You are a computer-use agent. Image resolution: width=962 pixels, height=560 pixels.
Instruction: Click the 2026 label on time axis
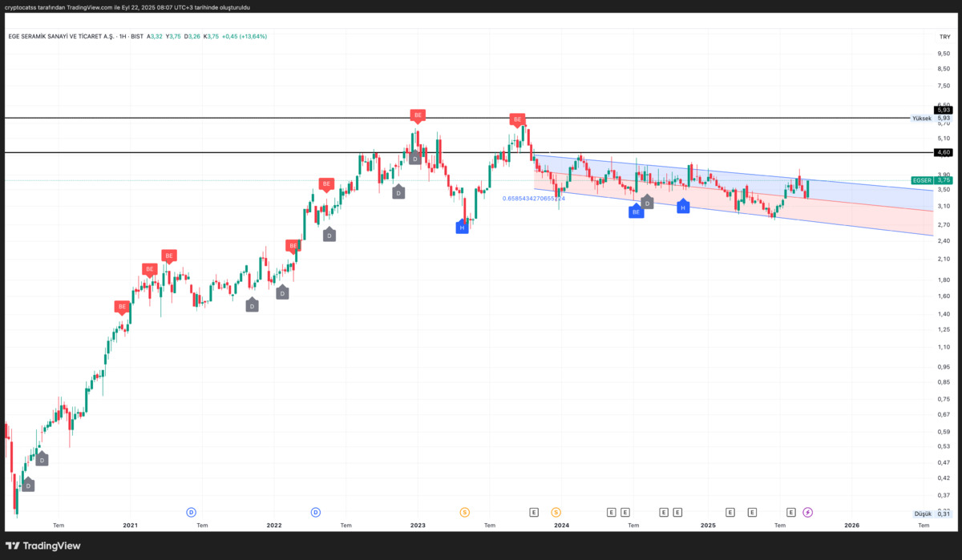tap(851, 526)
